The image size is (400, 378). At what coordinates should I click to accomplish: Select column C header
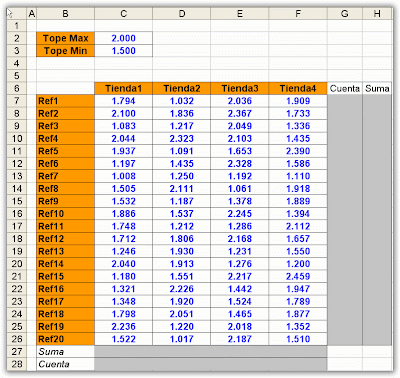click(x=124, y=13)
